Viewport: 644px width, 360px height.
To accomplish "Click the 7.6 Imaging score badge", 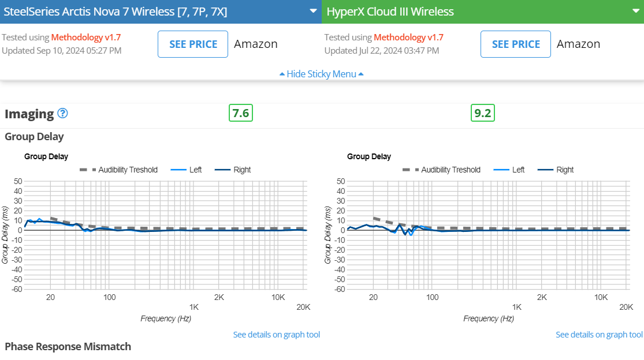I will click(x=241, y=113).
